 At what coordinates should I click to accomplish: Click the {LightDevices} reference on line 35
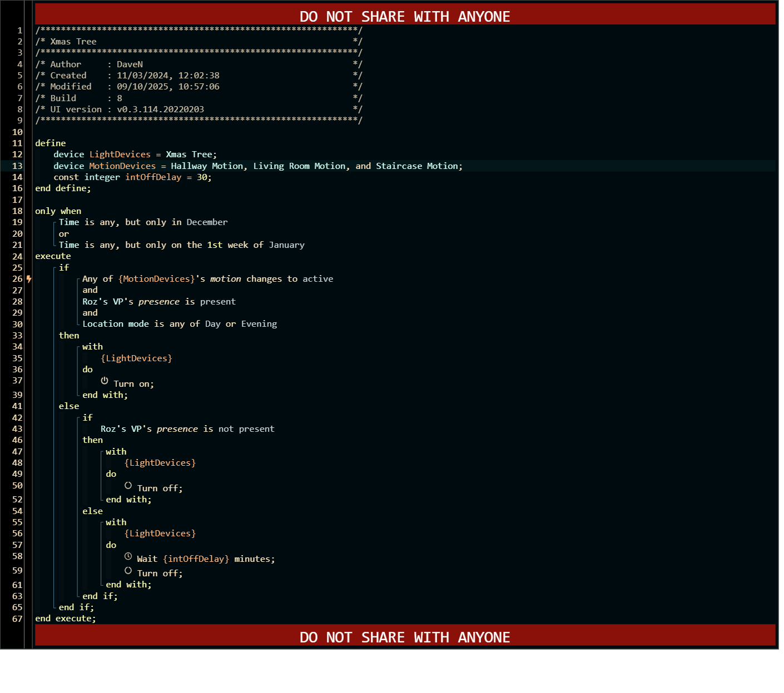coord(136,358)
